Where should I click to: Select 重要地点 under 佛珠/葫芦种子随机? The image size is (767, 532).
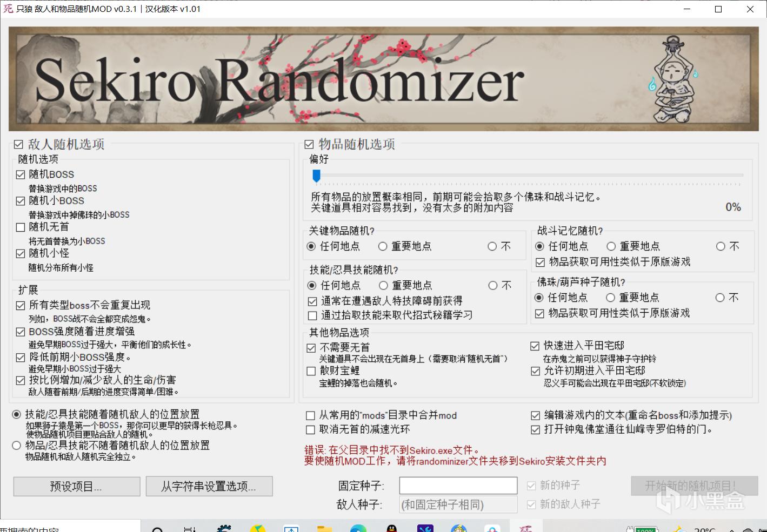611,298
